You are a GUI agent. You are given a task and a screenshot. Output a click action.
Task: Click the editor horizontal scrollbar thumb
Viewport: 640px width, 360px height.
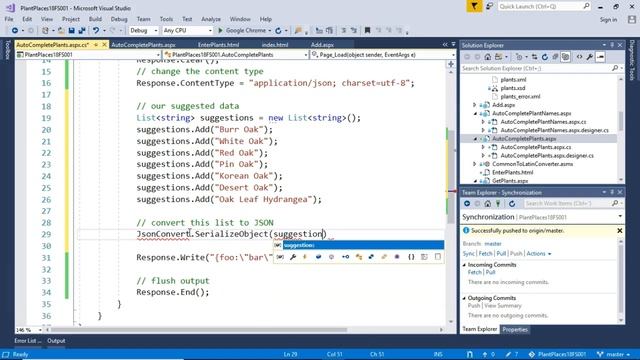pos(198,330)
